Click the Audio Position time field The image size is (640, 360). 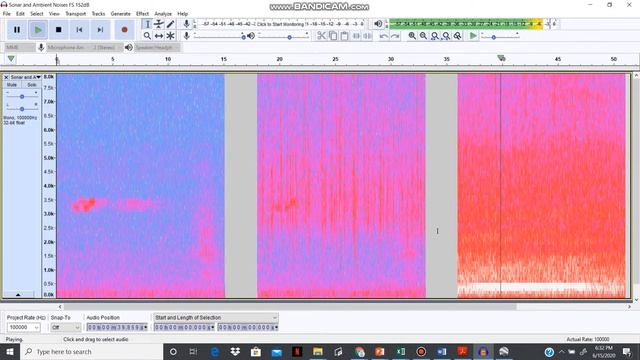tap(117, 327)
